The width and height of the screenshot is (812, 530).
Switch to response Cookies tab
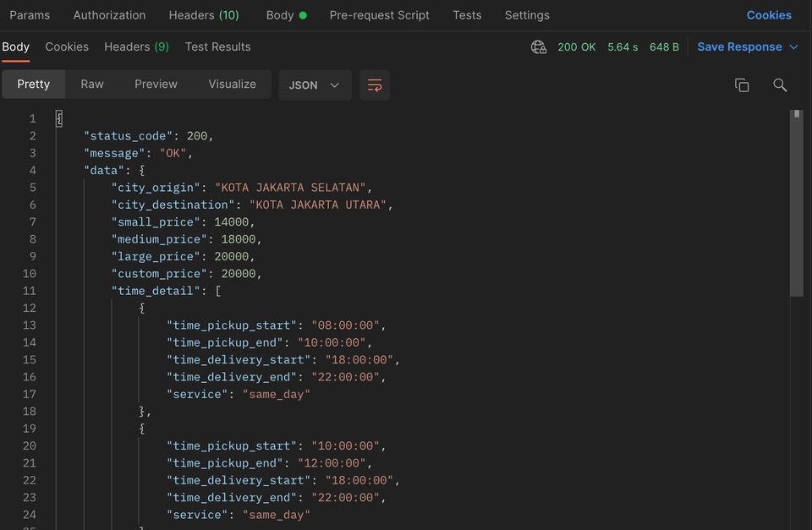[67, 46]
